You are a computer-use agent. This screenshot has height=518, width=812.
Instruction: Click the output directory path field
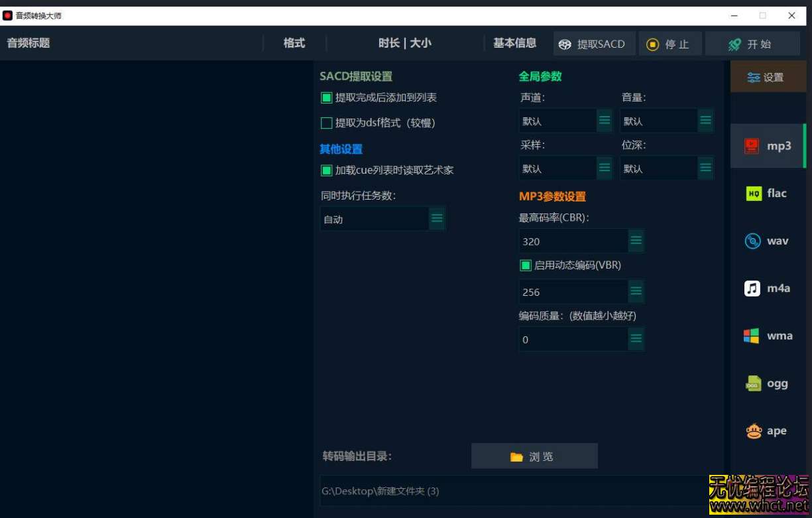tap(464, 491)
